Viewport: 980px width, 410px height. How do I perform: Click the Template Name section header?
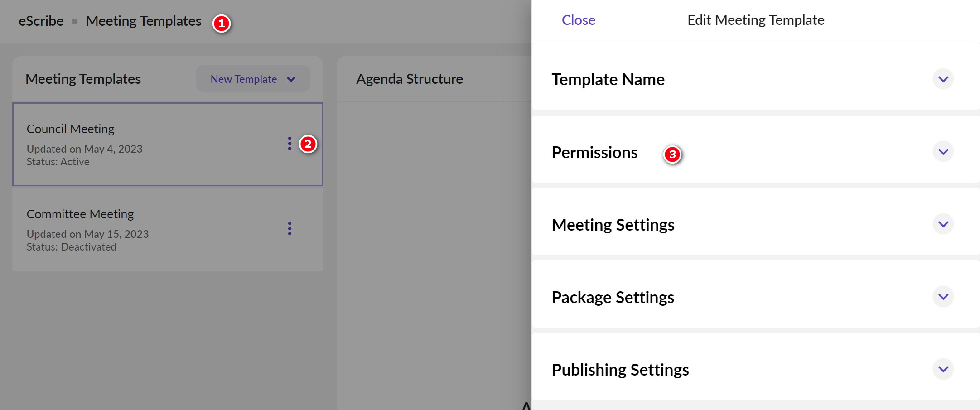(x=608, y=79)
